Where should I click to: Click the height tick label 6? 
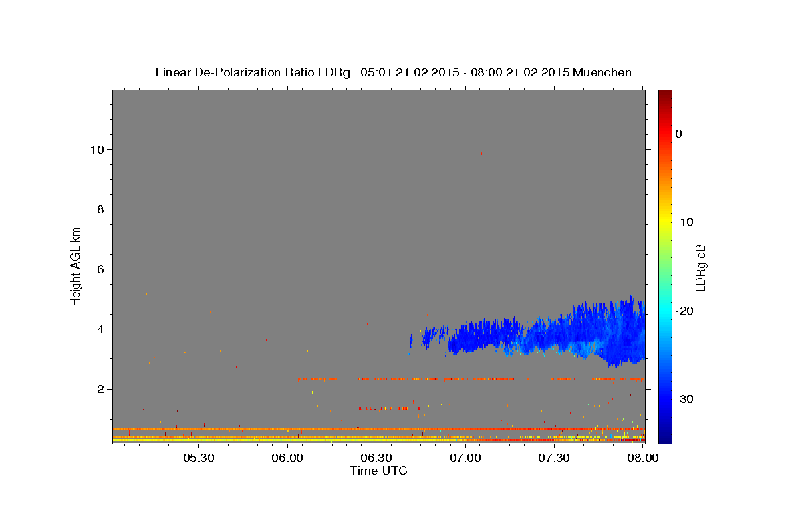click(x=102, y=269)
